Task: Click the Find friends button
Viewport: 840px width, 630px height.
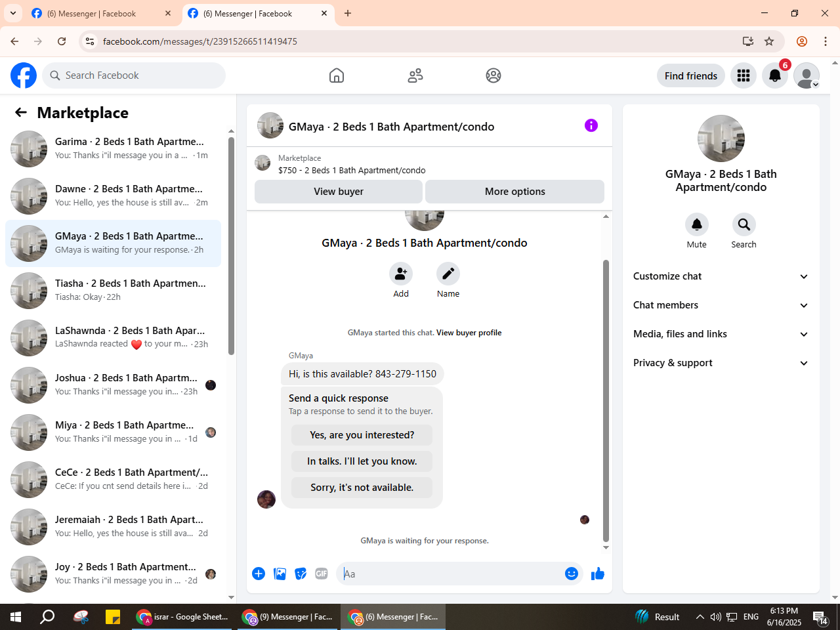Action: (691, 75)
